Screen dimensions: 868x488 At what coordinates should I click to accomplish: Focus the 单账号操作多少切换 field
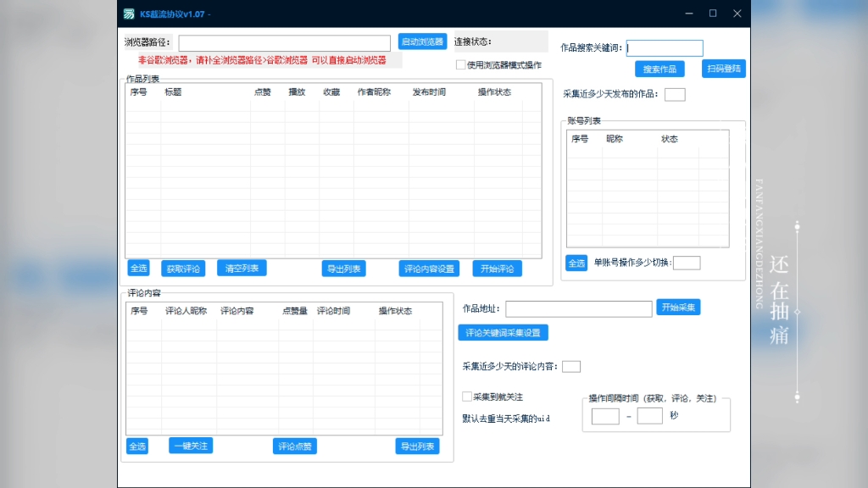tap(687, 263)
